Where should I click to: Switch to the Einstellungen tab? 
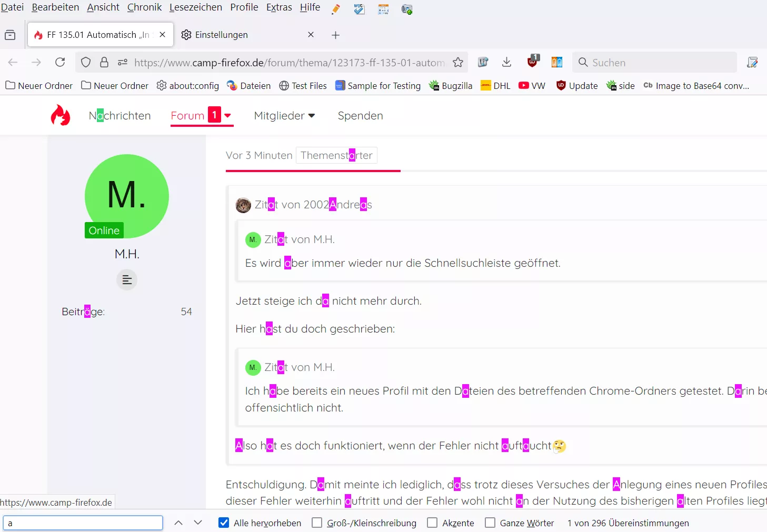coord(247,35)
